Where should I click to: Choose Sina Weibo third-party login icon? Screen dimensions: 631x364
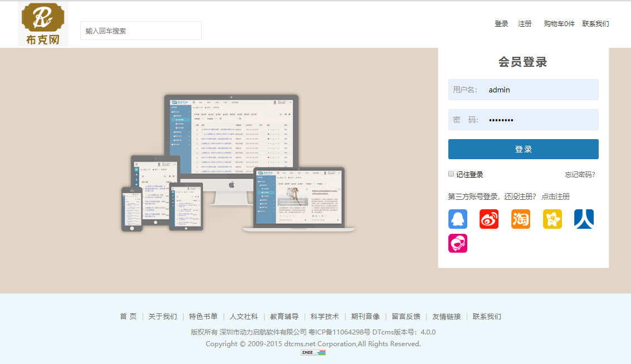489,219
